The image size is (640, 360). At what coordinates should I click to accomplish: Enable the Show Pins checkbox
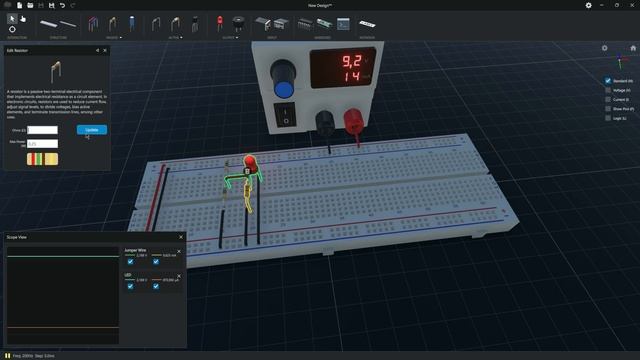608,109
